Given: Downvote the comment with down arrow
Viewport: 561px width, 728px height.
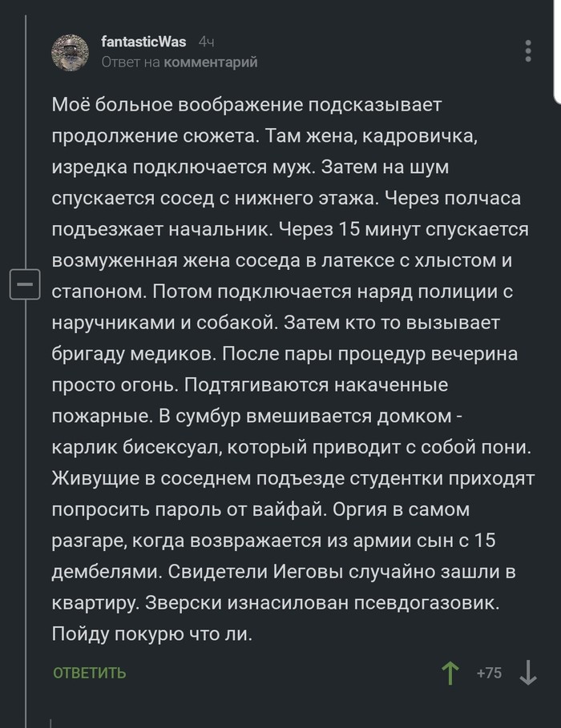Looking at the screenshot, I should click(528, 673).
